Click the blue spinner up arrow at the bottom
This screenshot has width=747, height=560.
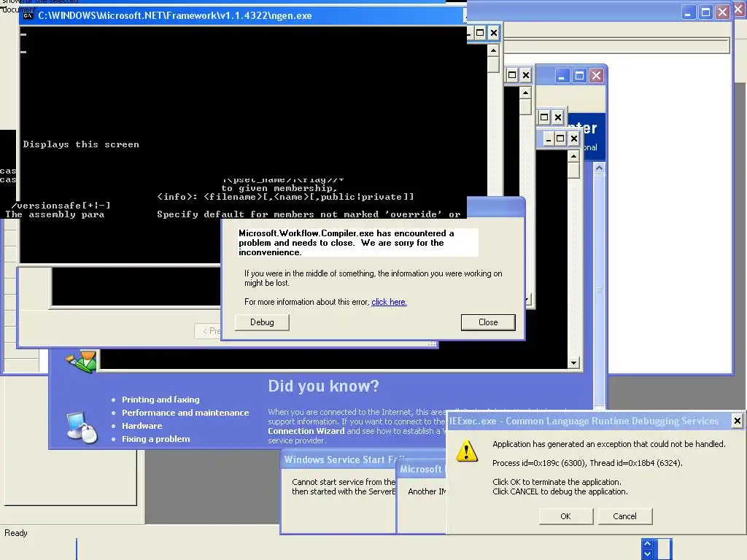click(647, 543)
